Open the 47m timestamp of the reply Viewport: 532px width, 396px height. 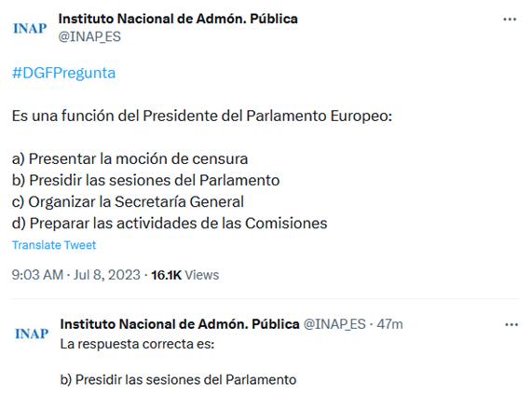[x=389, y=324]
